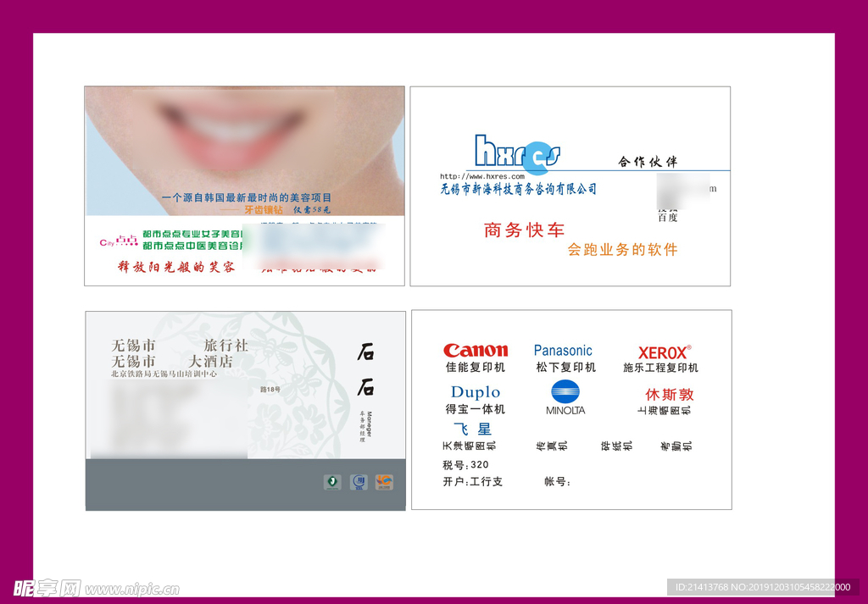Click the 合作伙伴 heading
Screen dimensions: 868x604
click(x=648, y=162)
